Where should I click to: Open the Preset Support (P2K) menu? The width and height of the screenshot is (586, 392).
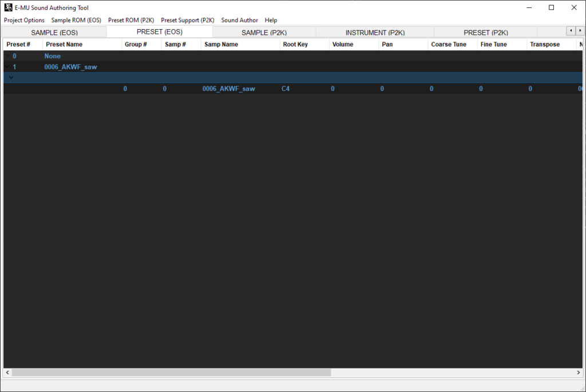pyautogui.click(x=188, y=20)
